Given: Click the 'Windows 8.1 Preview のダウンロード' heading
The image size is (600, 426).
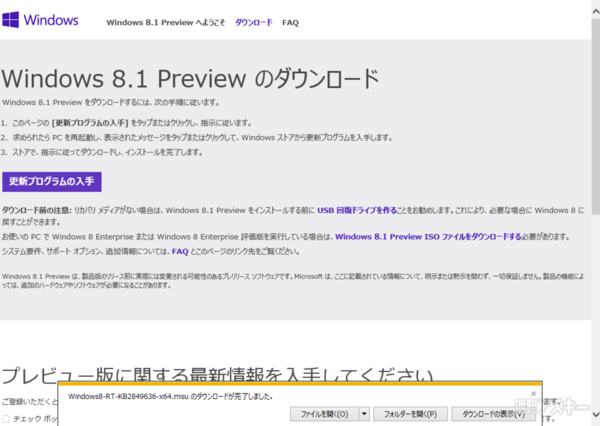Looking at the screenshot, I should 190,78.
